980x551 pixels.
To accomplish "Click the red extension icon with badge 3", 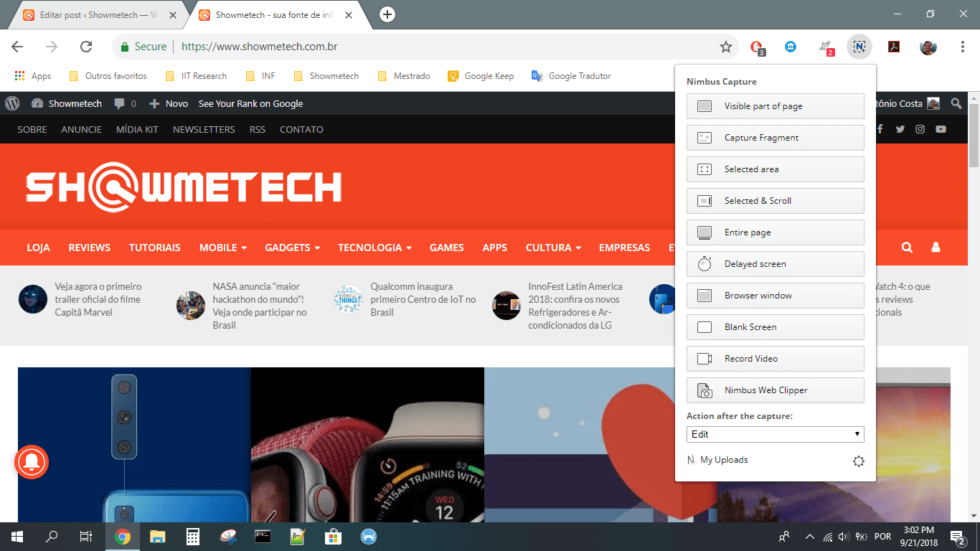I will pyautogui.click(x=757, y=47).
